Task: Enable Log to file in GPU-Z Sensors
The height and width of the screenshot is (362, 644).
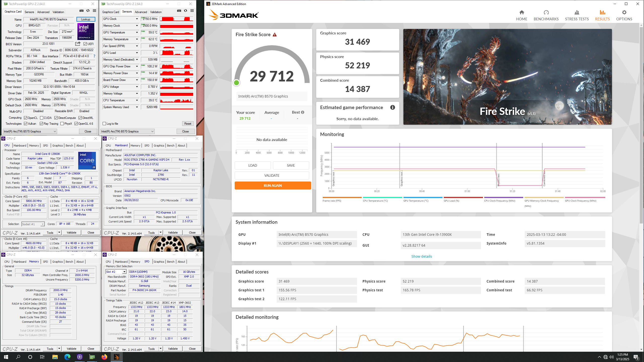Action: (x=104, y=124)
